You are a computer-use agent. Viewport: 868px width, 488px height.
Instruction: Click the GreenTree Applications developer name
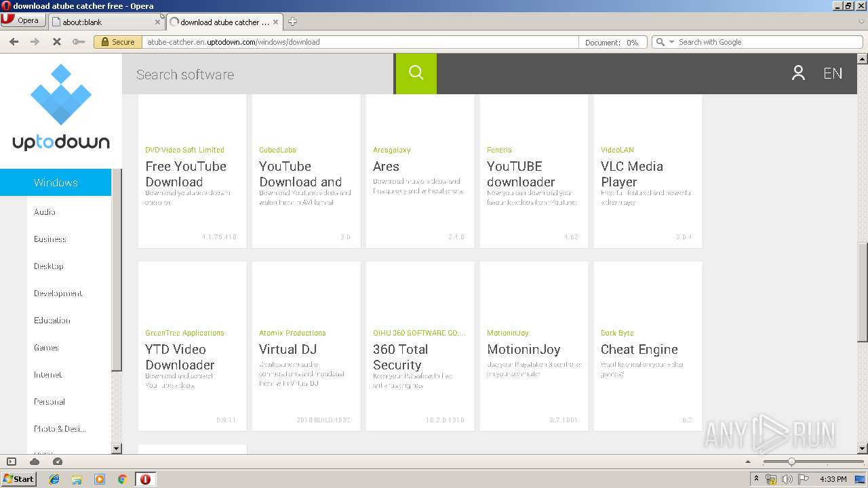184,333
